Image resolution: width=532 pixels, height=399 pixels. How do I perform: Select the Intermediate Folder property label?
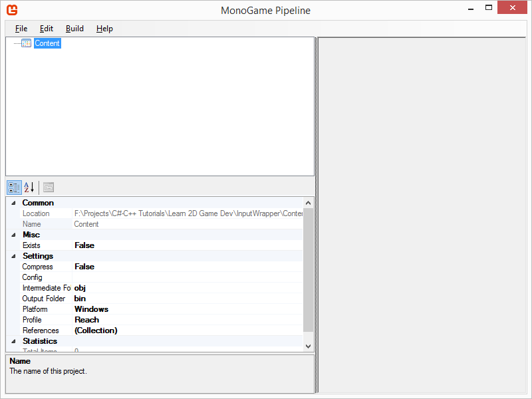tap(46, 288)
